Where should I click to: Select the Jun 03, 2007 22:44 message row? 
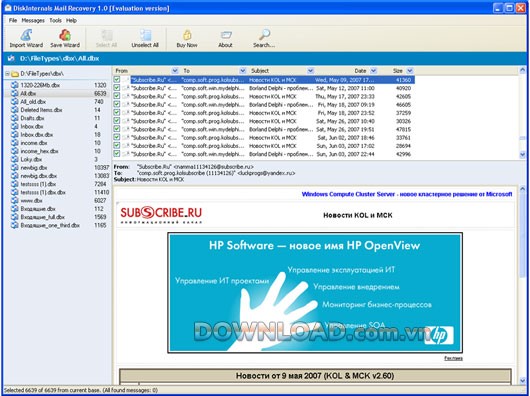pos(264,154)
